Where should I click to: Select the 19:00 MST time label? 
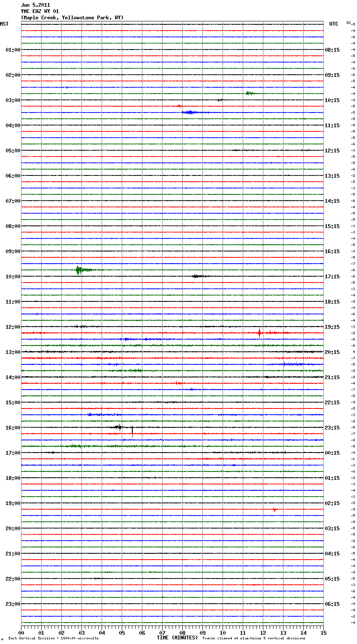13,503
